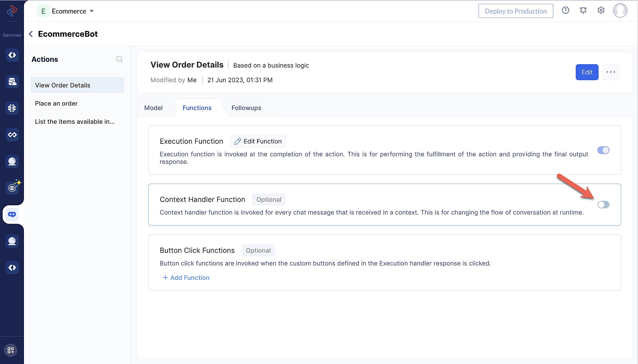Add a Button Click Function
This screenshot has height=364, width=638.
[x=186, y=277]
